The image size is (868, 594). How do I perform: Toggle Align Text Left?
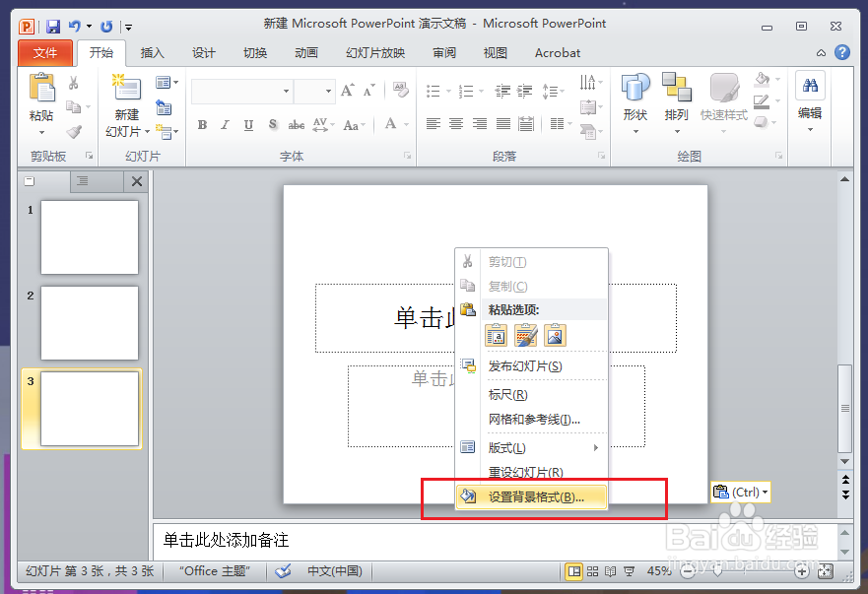click(x=434, y=124)
